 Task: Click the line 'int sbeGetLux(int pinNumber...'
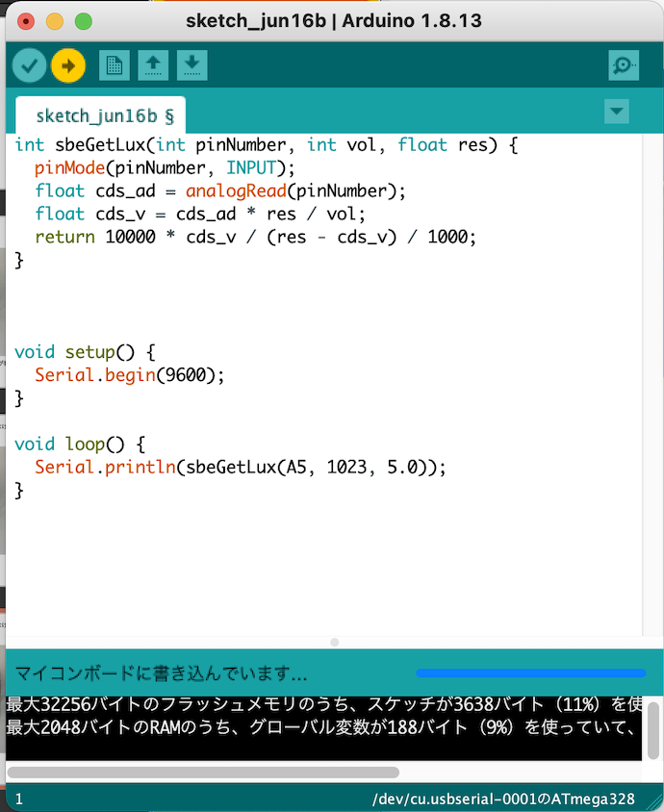[x=267, y=144]
